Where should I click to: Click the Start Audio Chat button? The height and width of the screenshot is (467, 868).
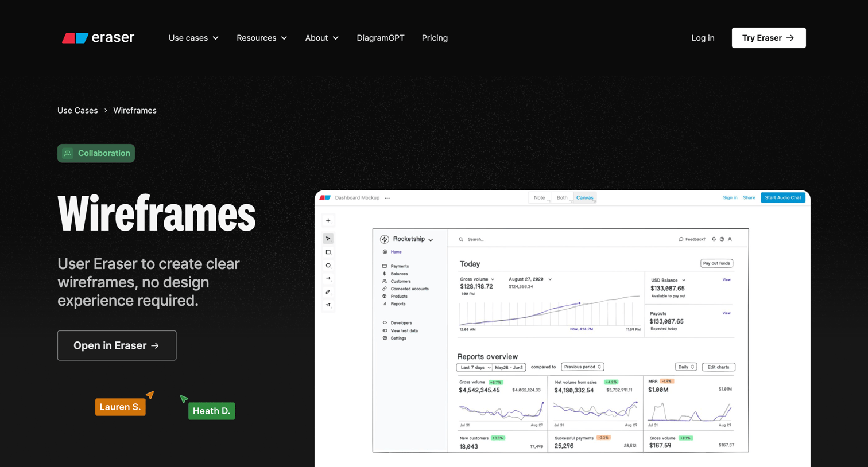tap(783, 197)
